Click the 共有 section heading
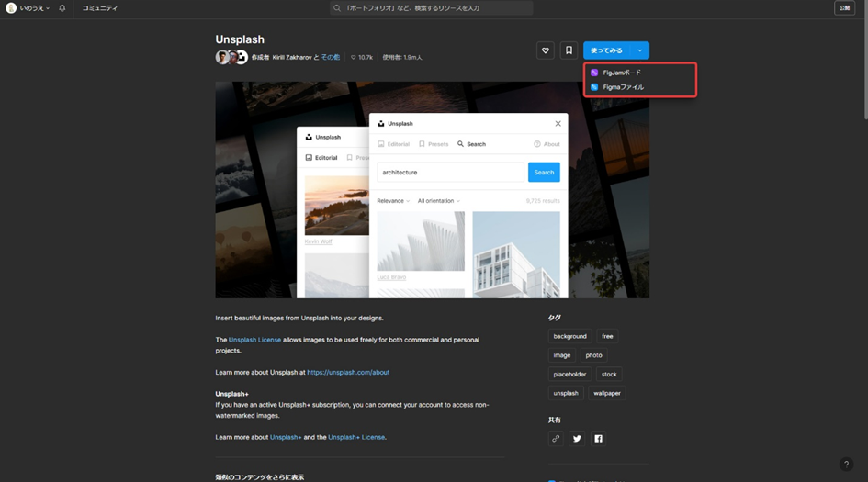This screenshot has width=868, height=482. (x=554, y=420)
